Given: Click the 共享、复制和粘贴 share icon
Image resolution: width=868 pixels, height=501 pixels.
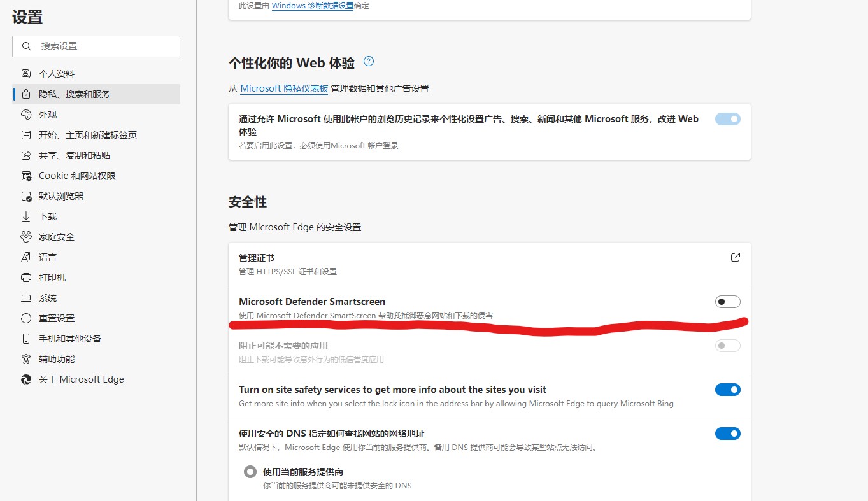Looking at the screenshot, I should [26, 155].
